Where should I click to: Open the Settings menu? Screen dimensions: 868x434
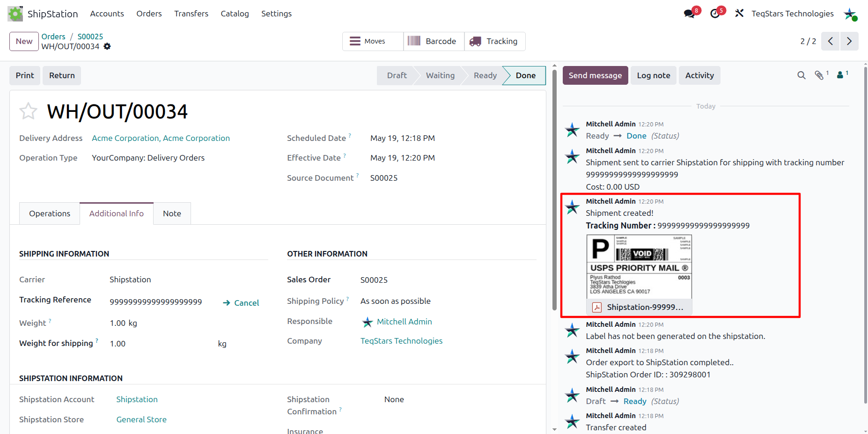tap(277, 14)
